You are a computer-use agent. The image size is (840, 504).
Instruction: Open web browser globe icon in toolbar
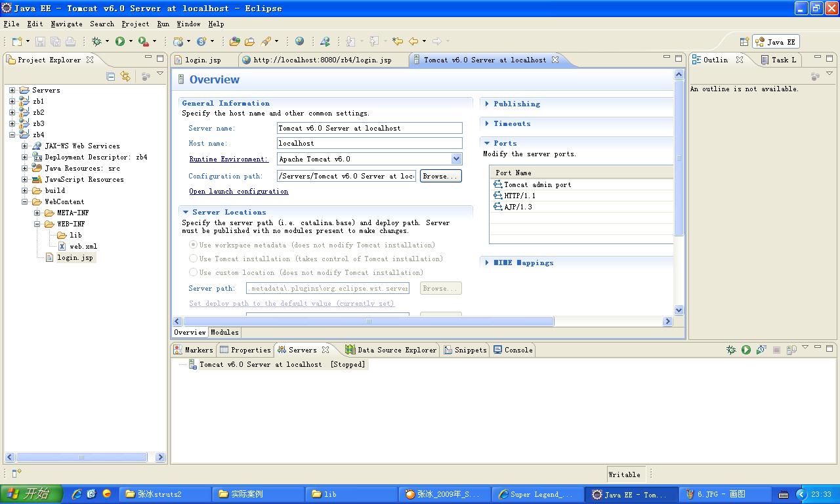[299, 41]
